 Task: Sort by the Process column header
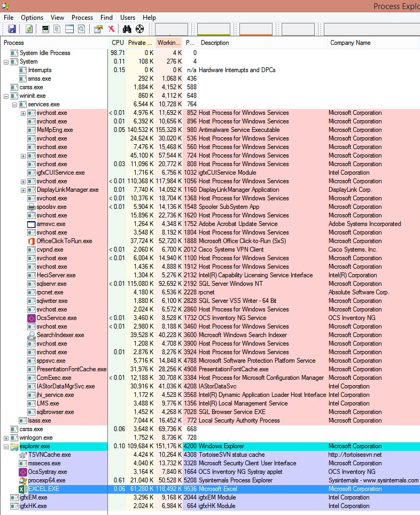pos(54,43)
